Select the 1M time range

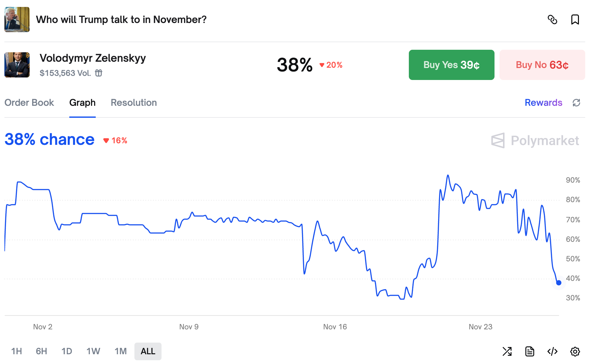[x=120, y=351]
